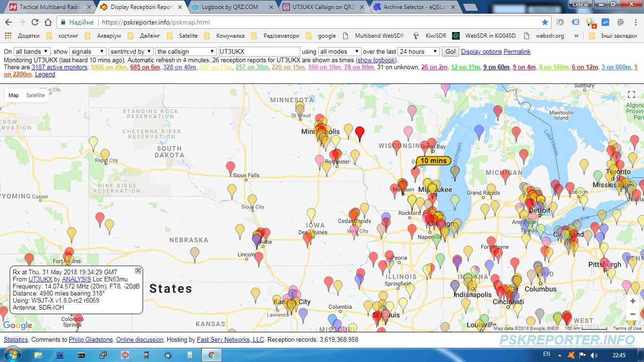The width and height of the screenshot is (644, 362).
Task: Close the reception report info popup
Action: tap(138, 271)
